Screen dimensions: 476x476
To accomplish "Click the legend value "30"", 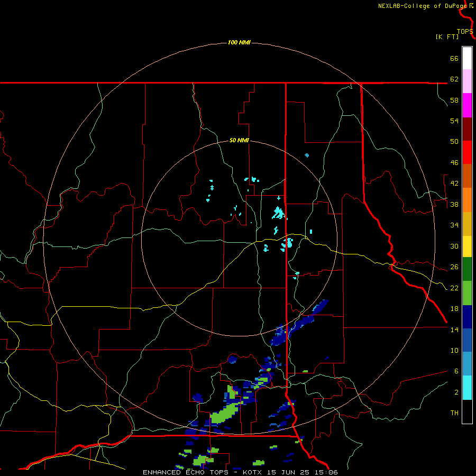I will 454,246.
